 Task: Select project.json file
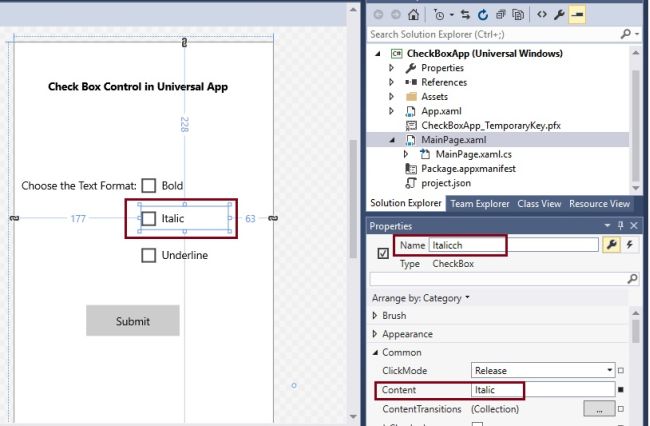[x=446, y=183]
